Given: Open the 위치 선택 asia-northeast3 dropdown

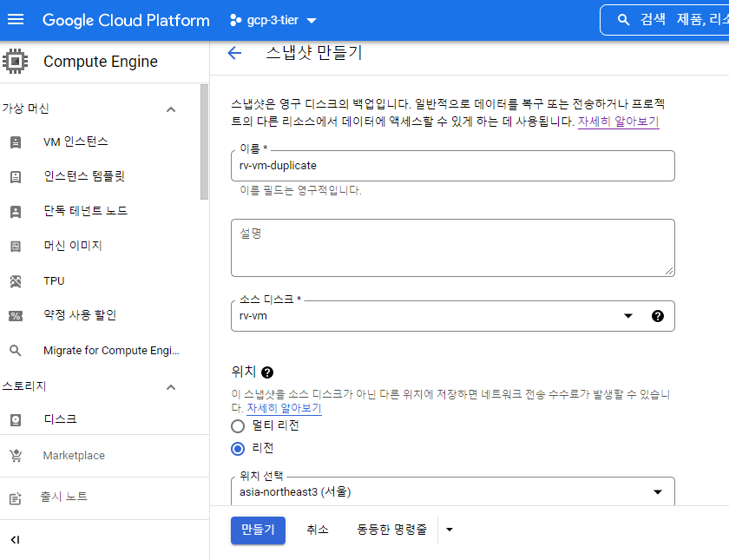Looking at the screenshot, I should 452,491.
